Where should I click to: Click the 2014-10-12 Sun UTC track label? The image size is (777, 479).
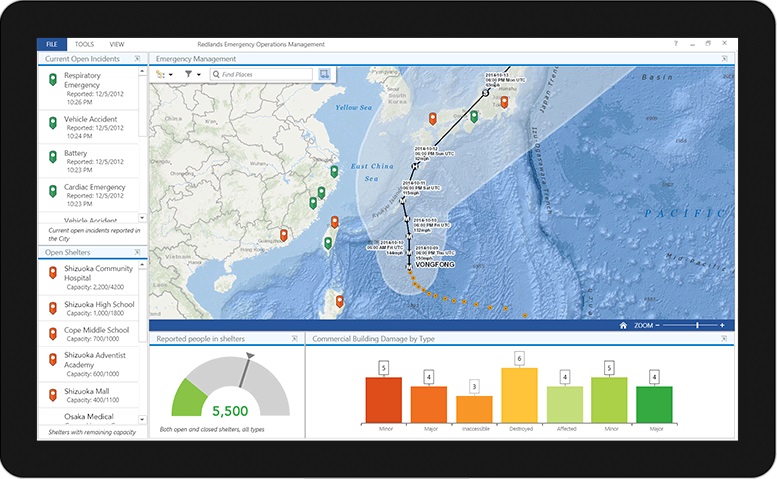434,154
